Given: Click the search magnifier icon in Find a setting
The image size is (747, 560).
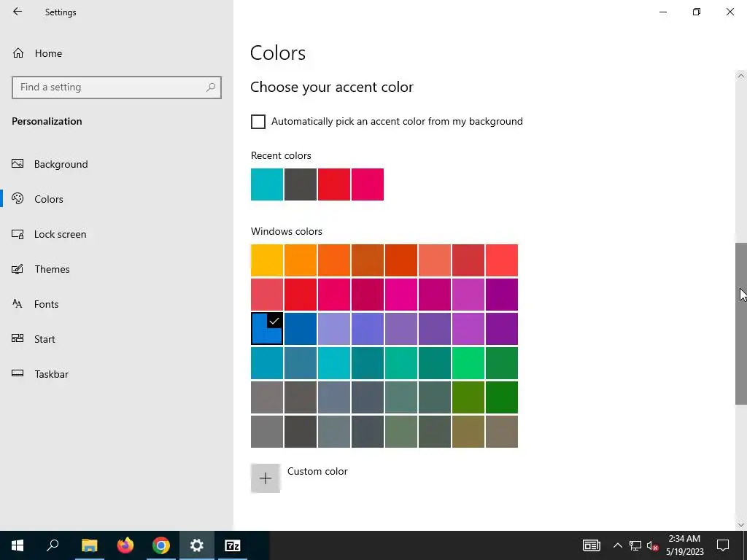Looking at the screenshot, I should pyautogui.click(x=211, y=87).
